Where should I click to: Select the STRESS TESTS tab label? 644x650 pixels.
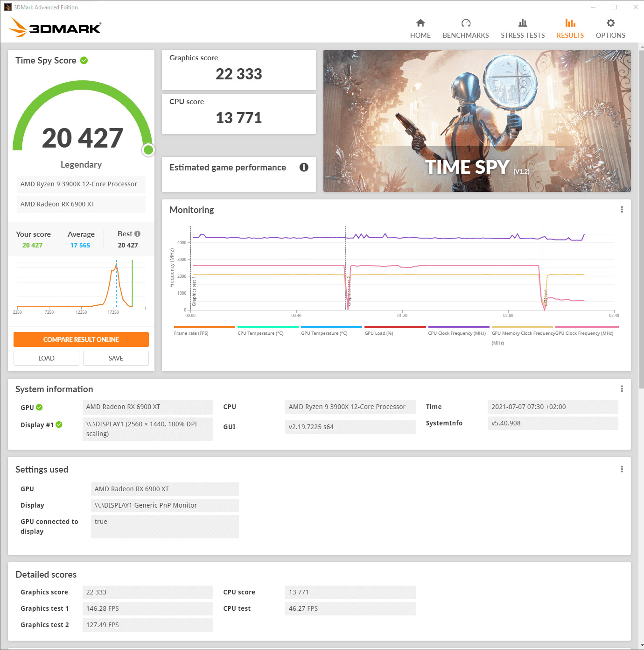point(523,35)
